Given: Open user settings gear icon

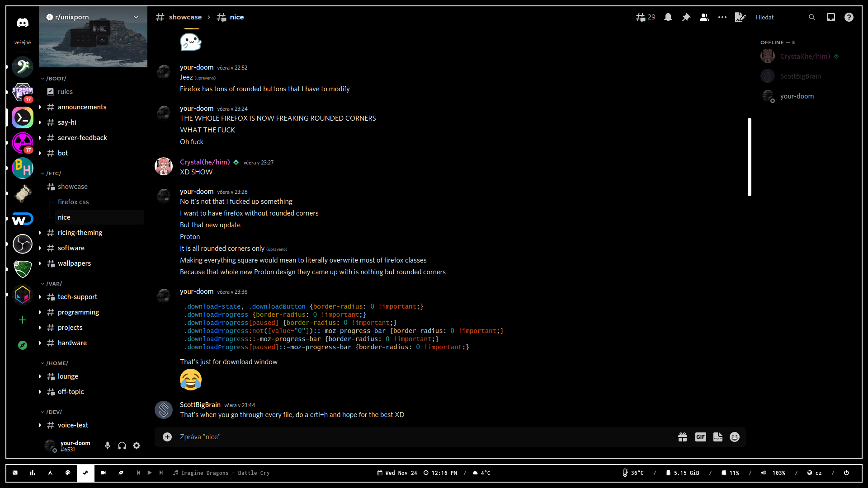Looking at the screenshot, I should click(137, 446).
